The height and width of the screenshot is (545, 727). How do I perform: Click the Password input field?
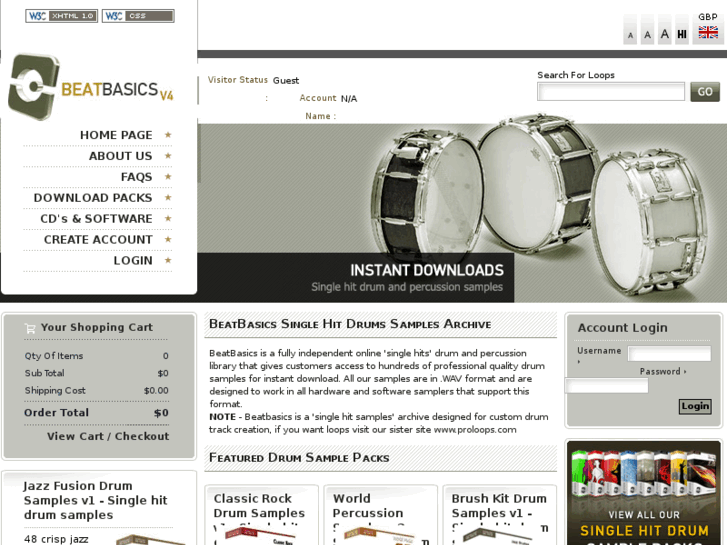[606, 385]
